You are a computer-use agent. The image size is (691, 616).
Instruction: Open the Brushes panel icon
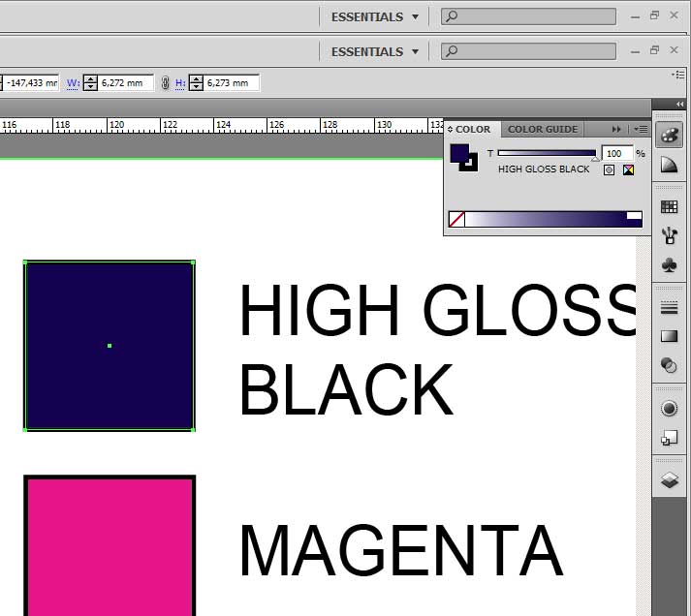669,235
